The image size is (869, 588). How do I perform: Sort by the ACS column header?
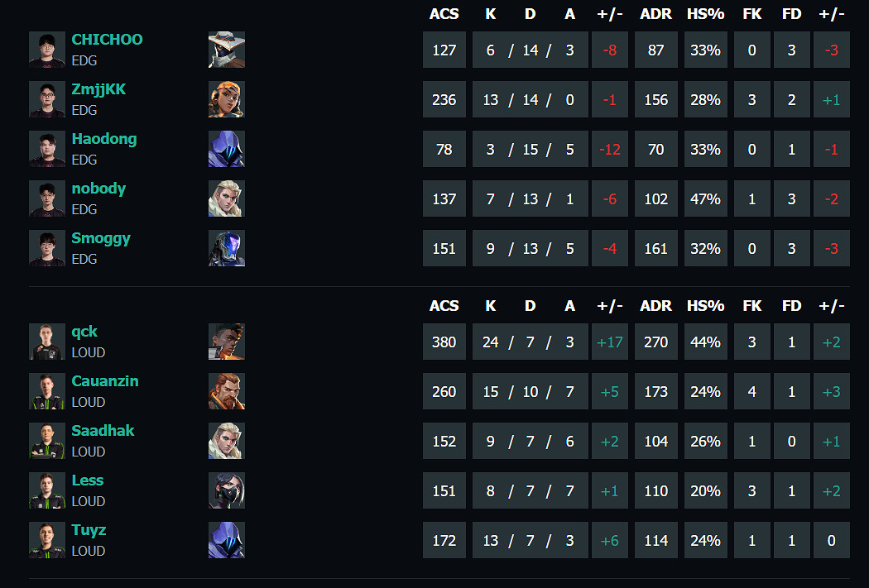tap(444, 14)
